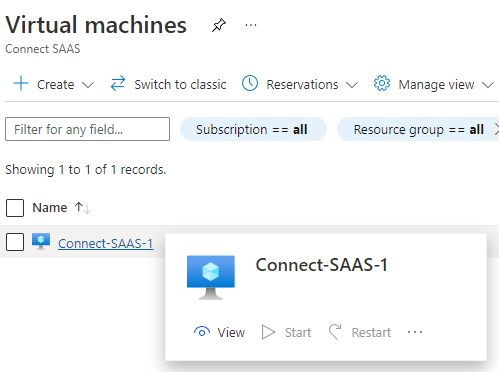Click Switch to classic label
The width and height of the screenshot is (499, 372).
[x=180, y=85]
